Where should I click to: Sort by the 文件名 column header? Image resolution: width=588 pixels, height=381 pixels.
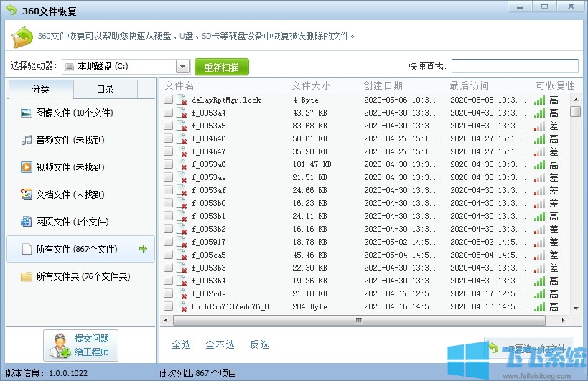pyautogui.click(x=179, y=86)
